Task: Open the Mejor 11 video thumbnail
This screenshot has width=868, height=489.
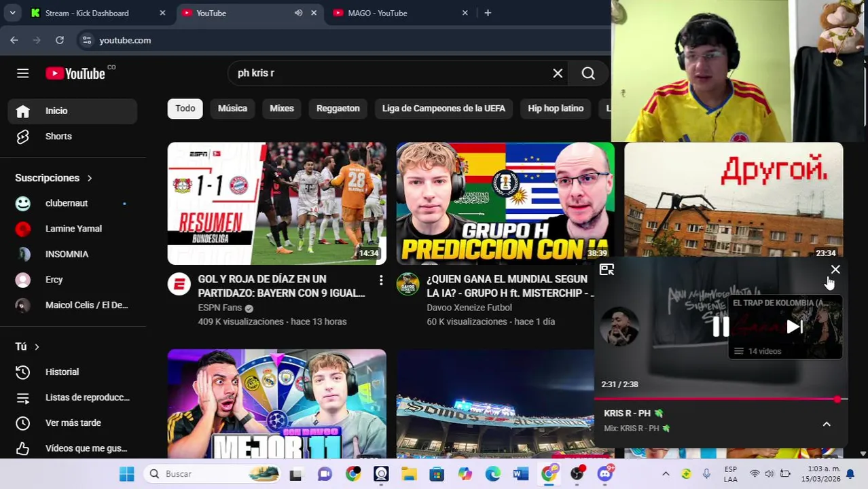Action: [x=277, y=404]
